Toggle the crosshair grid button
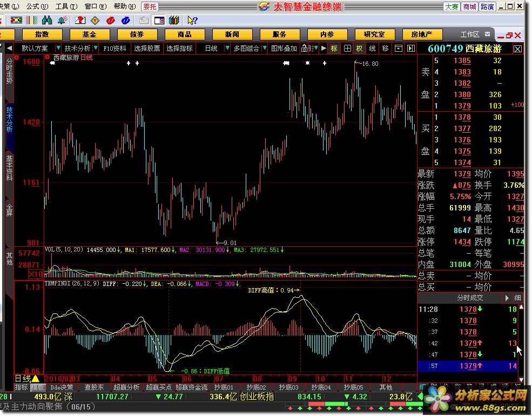Screen dimensions: 532x416 (x=347, y=49)
